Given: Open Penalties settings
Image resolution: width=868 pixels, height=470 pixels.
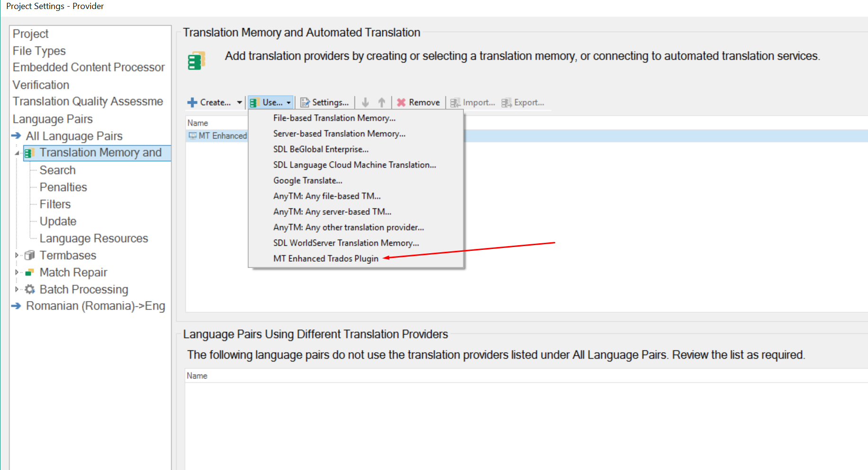Looking at the screenshot, I should pyautogui.click(x=63, y=187).
